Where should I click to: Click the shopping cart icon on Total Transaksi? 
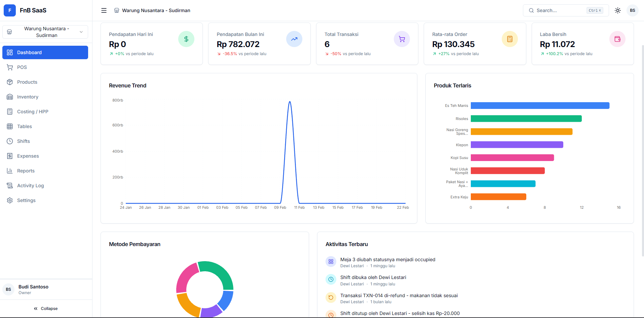click(402, 39)
